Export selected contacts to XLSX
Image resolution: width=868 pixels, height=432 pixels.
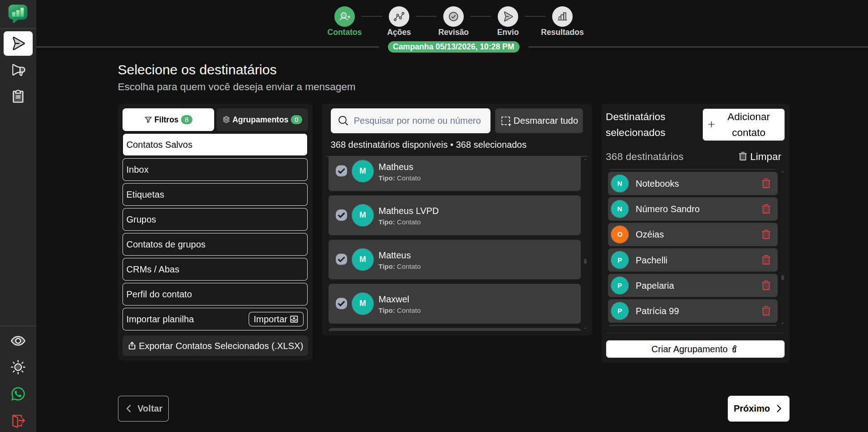click(215, 346)
